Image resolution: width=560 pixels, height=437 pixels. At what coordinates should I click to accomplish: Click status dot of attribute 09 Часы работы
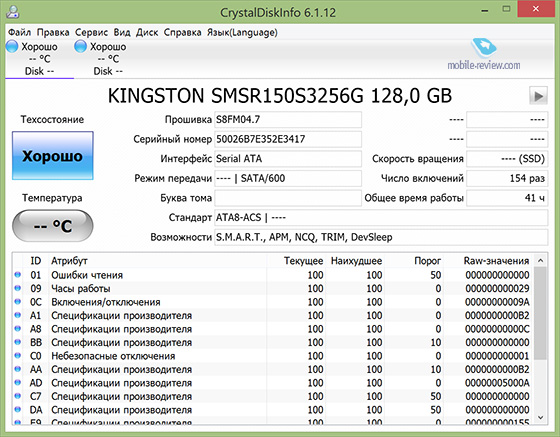click(18, 288)
